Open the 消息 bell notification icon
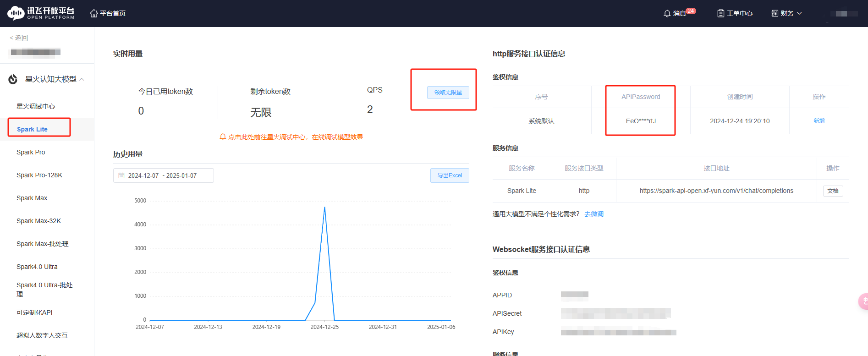Image resolution: width=868 pixels, height=356 pixels. [667, 13]
